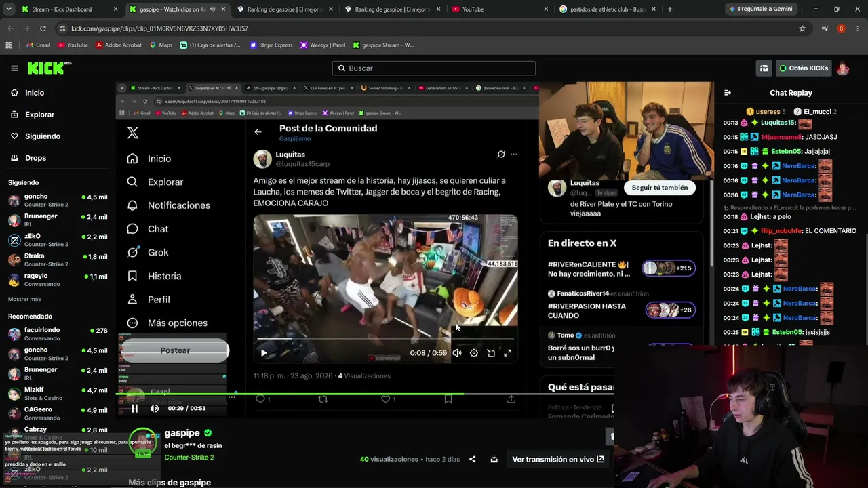The width and height of the screenshot is (868, 488).
Task: Open the Gmail bookmark
Action: pyautogui.click(x=38, y=45)
